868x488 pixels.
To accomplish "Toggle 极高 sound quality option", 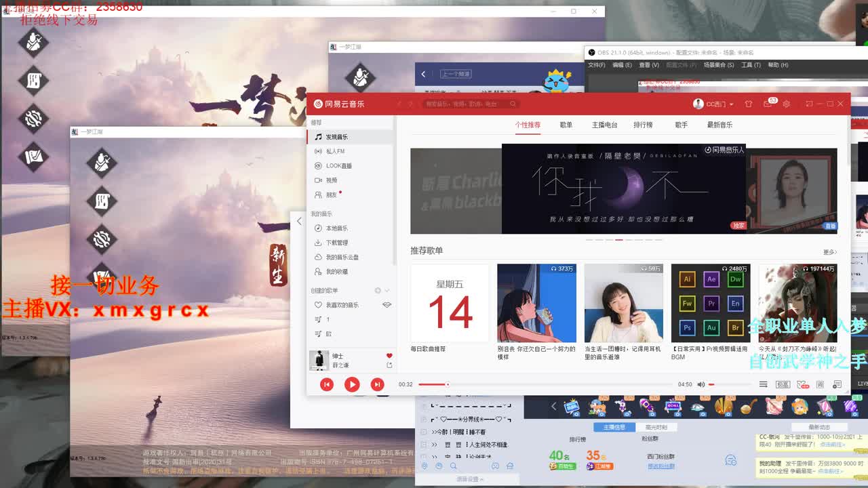I will tap(783, 384).
